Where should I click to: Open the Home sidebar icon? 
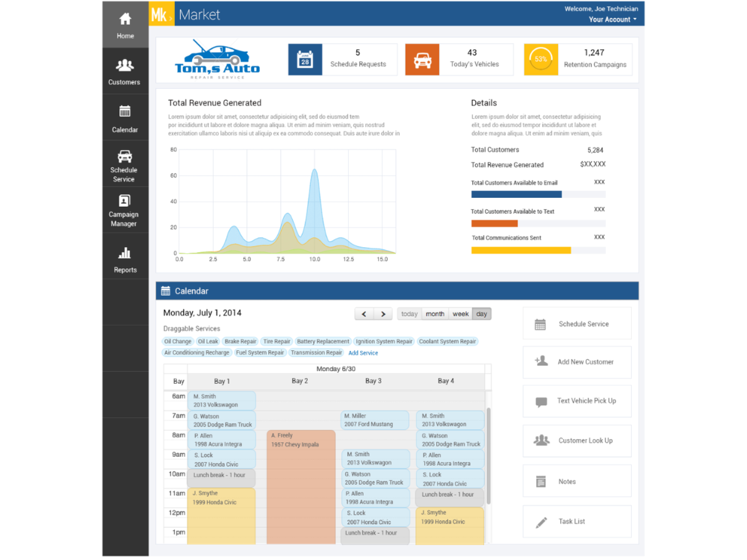pyautogui.click(x=125, y=19)
